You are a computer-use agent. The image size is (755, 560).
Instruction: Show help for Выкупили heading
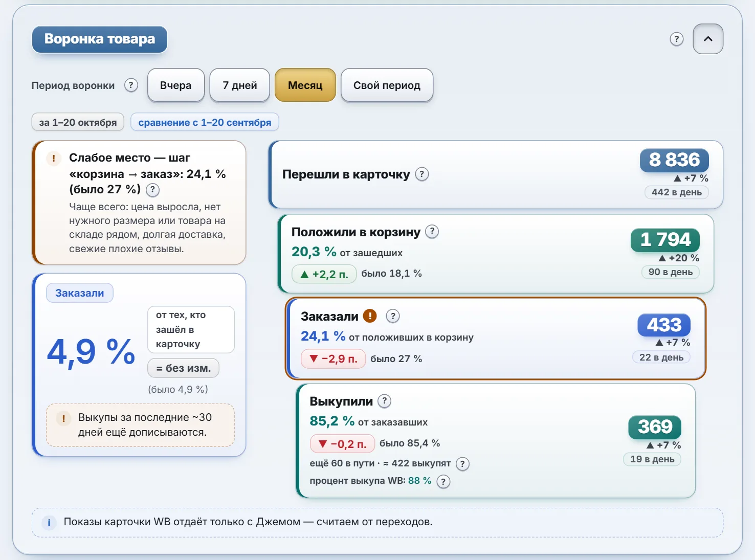[385, 401]
